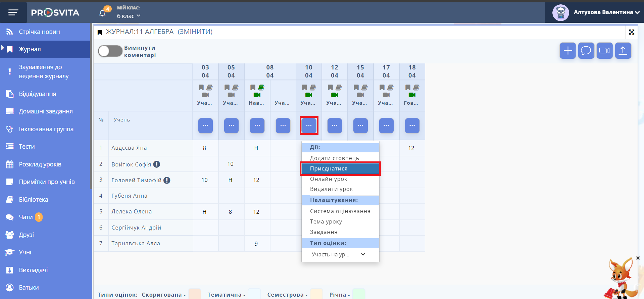Expand the 6 клас class dropdown

pos(129,16)
